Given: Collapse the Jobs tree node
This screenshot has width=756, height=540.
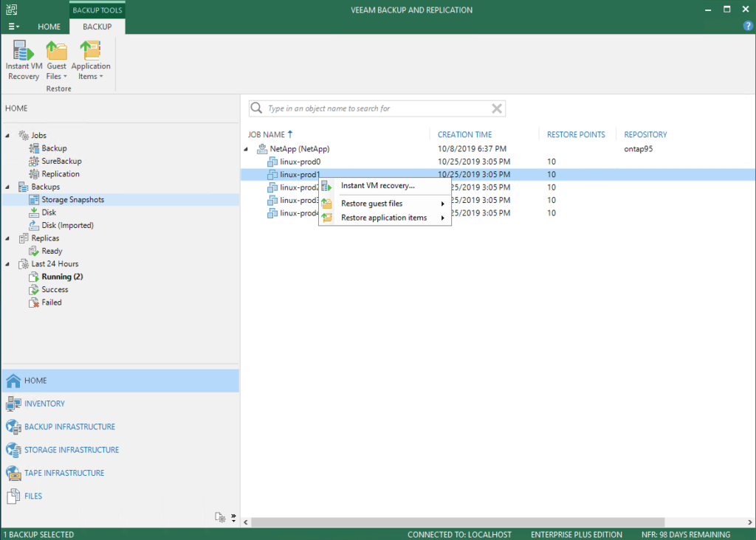Looking at the screenshot, I should 8,136.
